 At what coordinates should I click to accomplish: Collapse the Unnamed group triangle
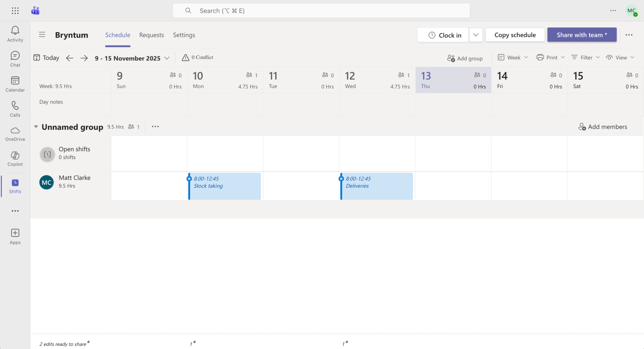[36, 127]
